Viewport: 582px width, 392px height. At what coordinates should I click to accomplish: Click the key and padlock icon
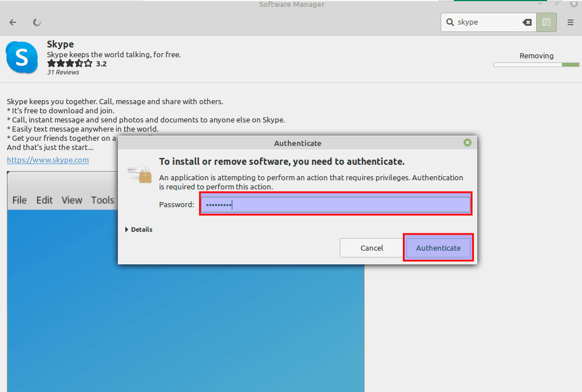(140, 174)
